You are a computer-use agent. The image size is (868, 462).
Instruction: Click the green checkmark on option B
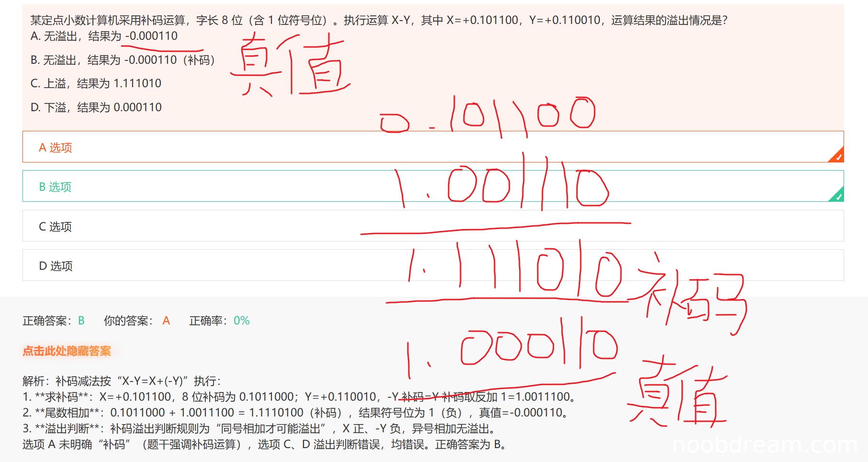(x=837, y=196)
